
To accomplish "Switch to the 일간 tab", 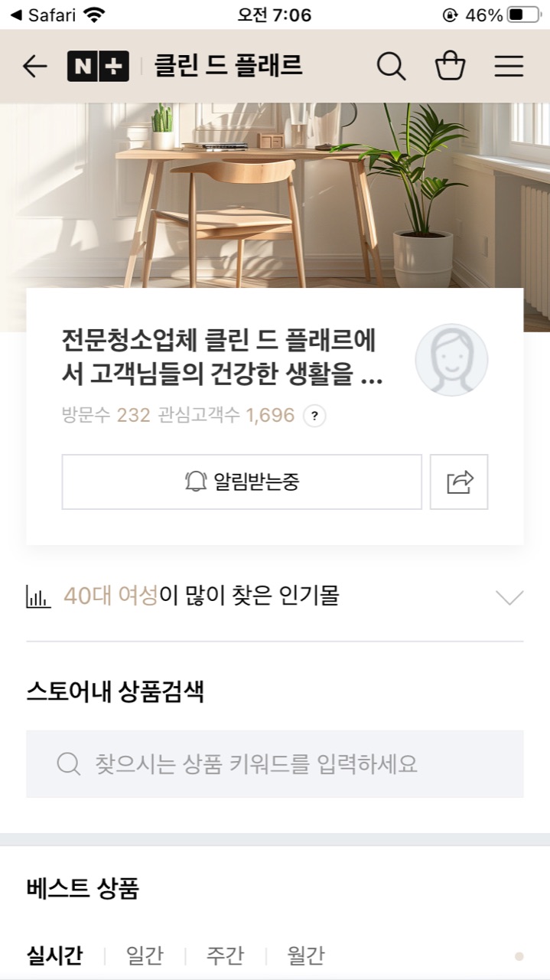I will tap(145, 955).
